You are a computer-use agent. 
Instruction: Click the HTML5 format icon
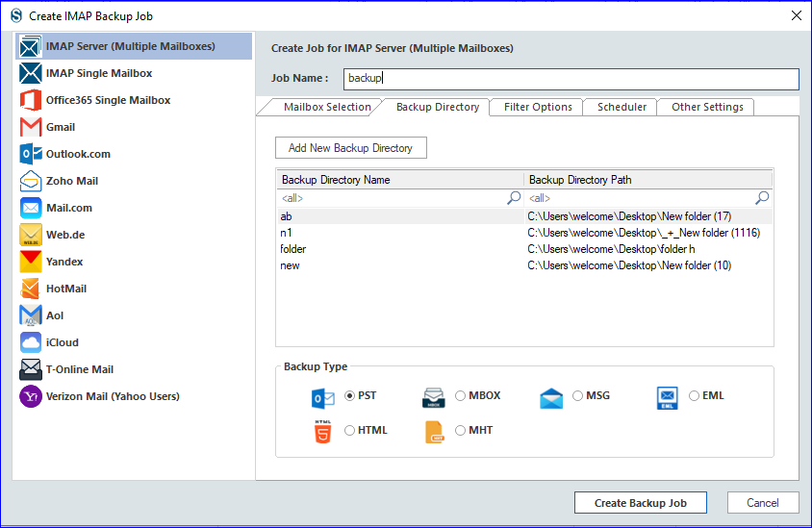[x=322, y=432]
